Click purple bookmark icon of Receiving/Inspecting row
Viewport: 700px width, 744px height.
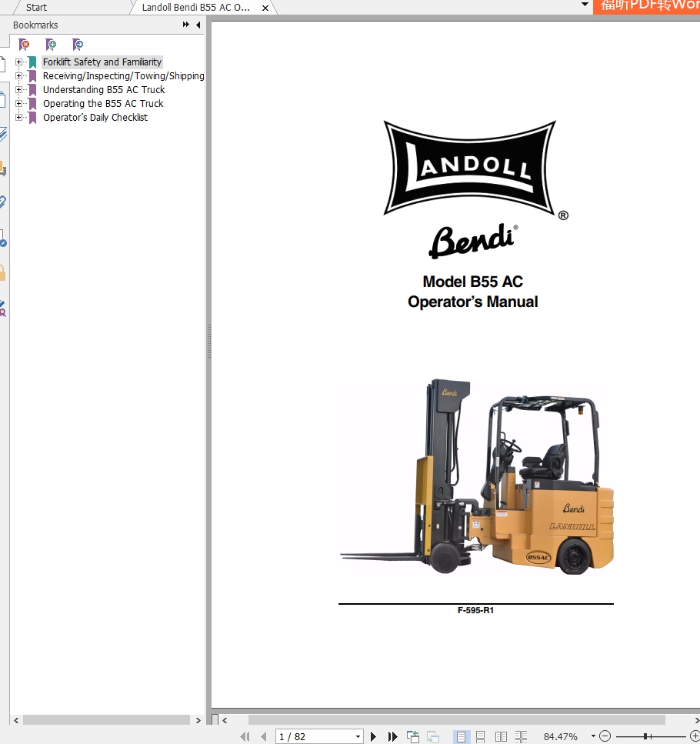click(32, 76)
